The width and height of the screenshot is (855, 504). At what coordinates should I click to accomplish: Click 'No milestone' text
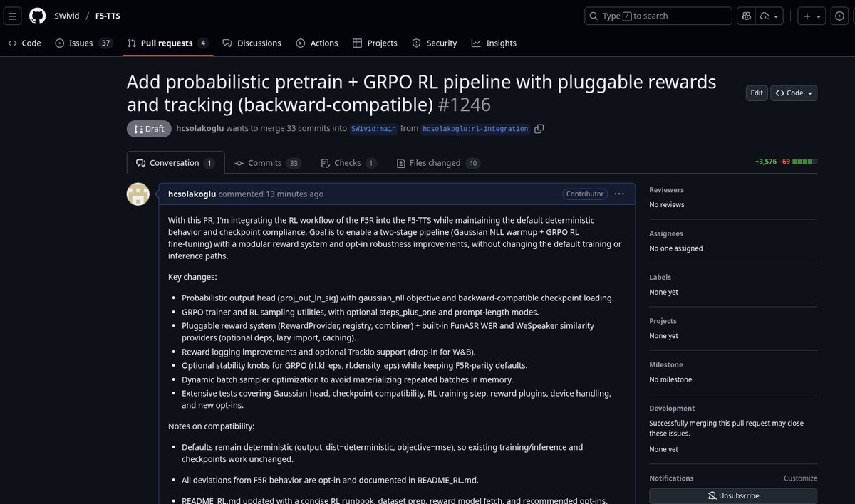(x=671, y=379)
